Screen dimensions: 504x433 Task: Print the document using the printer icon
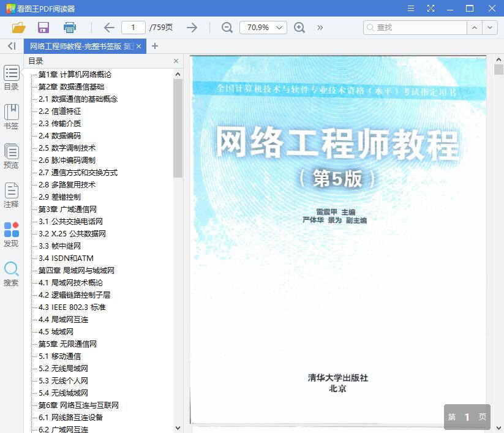(x=69, y=28)
